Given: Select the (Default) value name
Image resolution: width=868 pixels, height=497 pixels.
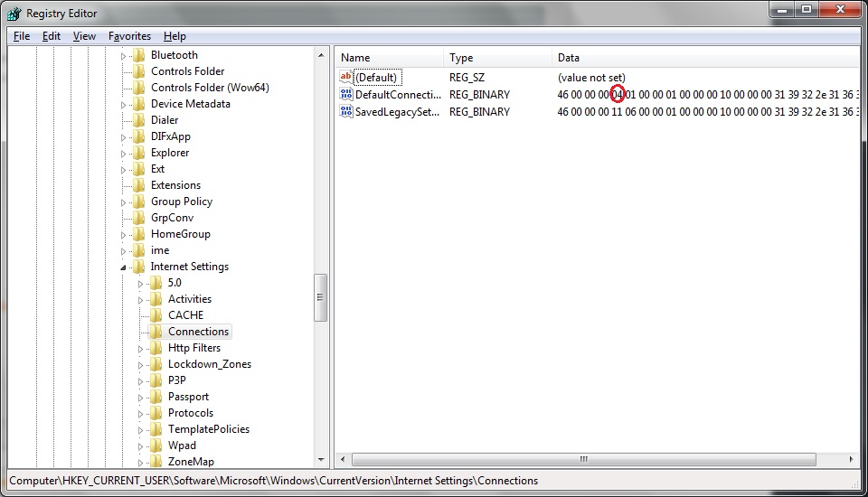Looking at the screenshot, I should click(x=376, y=78).
